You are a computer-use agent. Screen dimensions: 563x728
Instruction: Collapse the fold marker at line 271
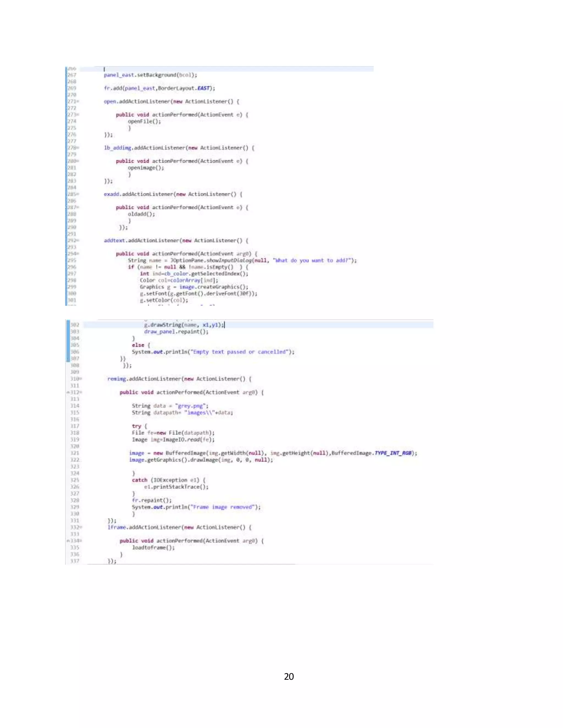78,101
